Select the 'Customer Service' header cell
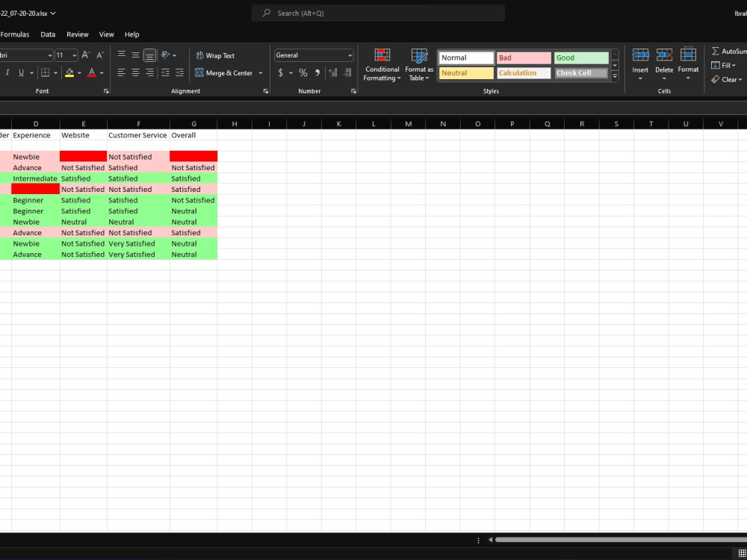 [138, 135]
